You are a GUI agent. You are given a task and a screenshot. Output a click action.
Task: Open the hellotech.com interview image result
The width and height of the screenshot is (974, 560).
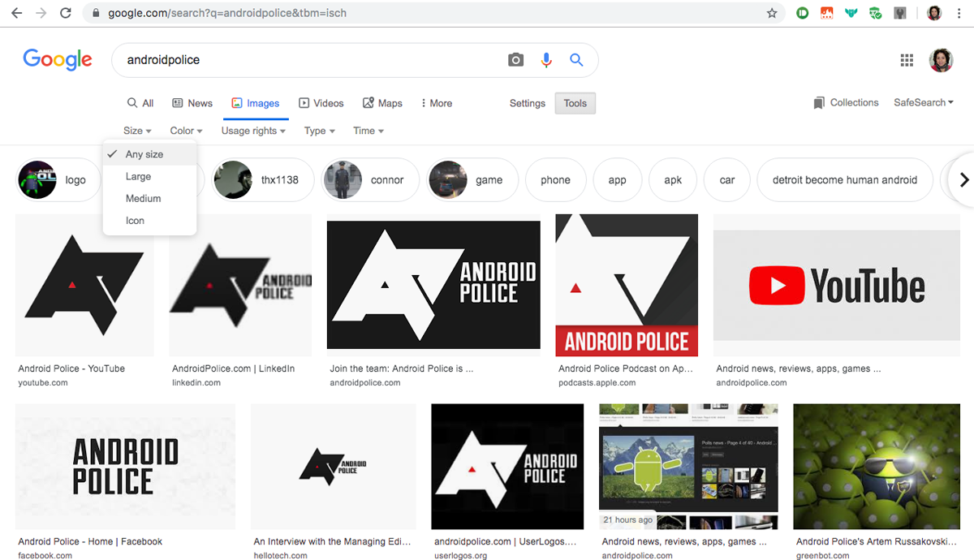coord(334,467)
